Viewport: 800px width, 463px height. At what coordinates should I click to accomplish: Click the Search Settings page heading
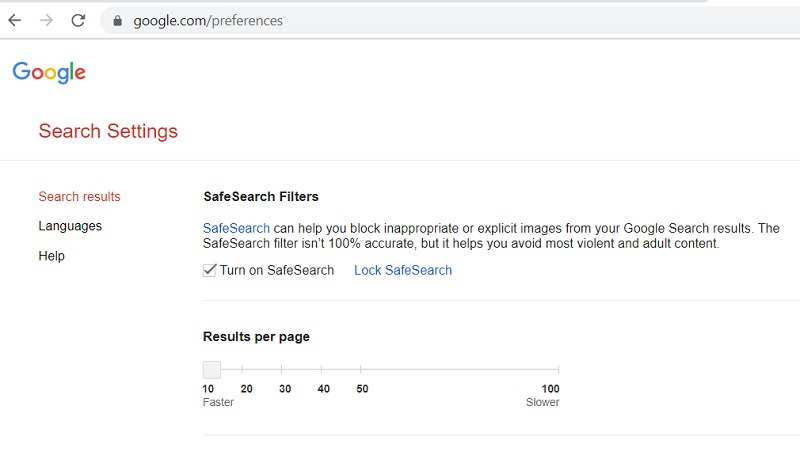(x=108, y=131)
